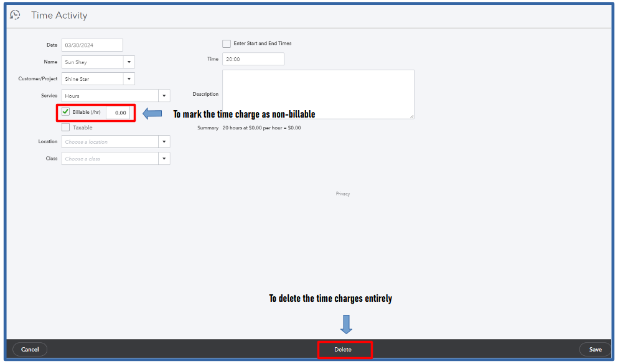
Task: Click the Time field showing 20:00
Action: point(253,59)
